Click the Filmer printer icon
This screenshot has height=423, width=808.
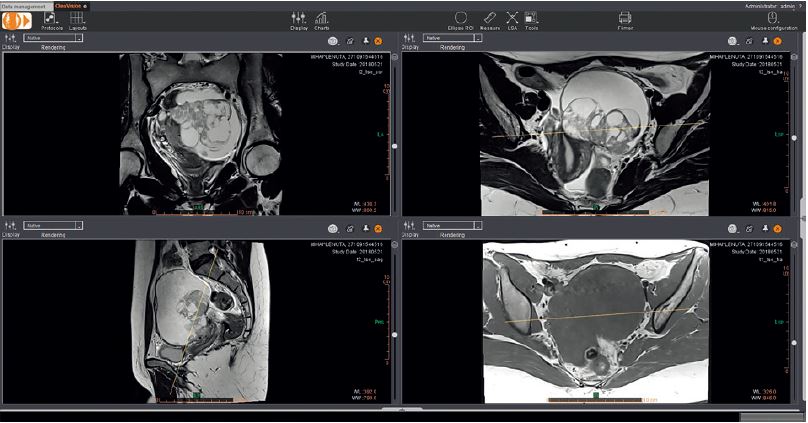[625, 19]
